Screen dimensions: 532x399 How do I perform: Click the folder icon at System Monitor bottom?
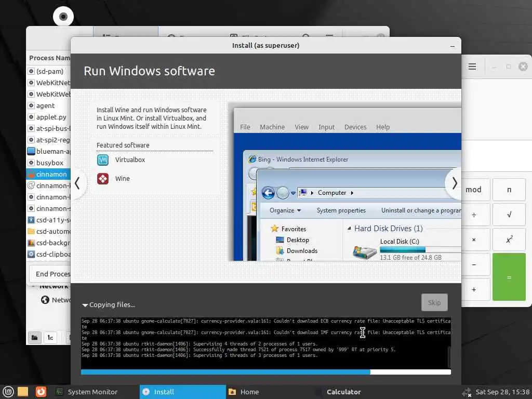pos(35,338)
